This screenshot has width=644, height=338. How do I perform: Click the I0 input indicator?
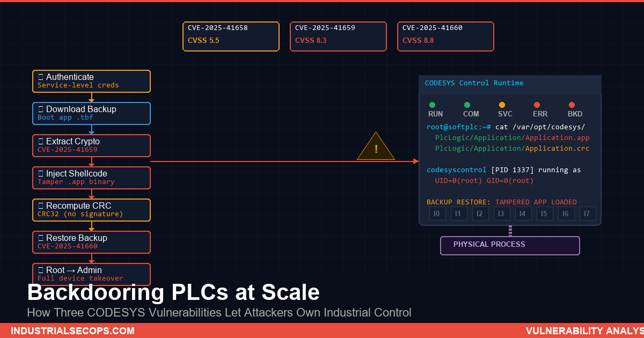pos(437,214)
